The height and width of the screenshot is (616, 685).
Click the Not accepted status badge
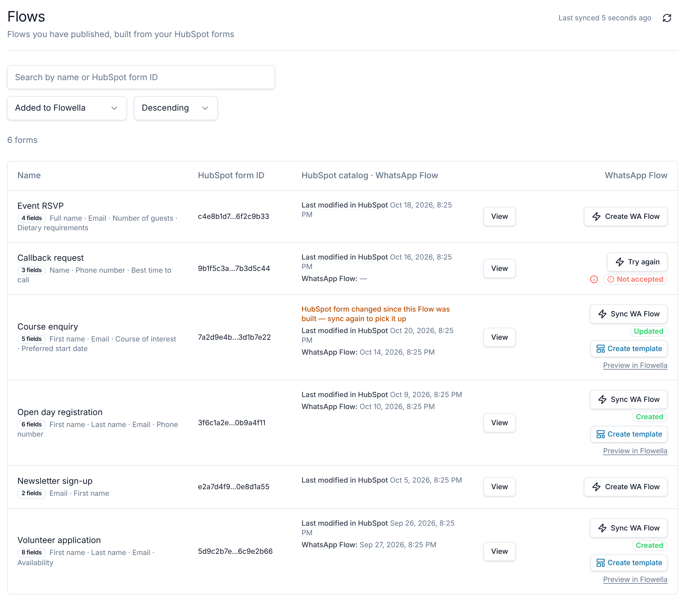click(635, 279)
